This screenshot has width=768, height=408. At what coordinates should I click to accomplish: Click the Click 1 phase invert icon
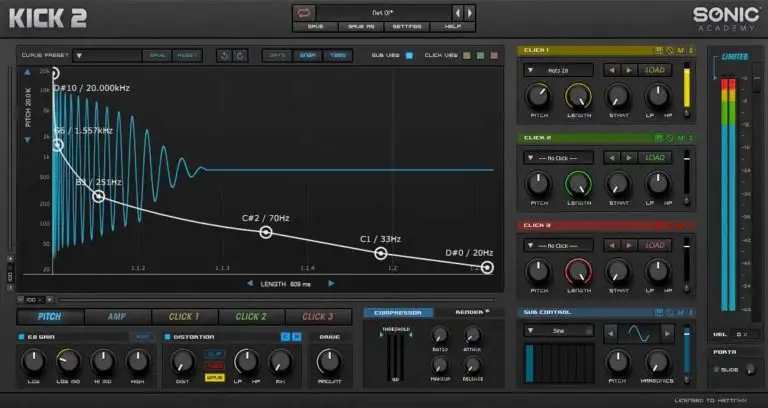pos(670,50)
